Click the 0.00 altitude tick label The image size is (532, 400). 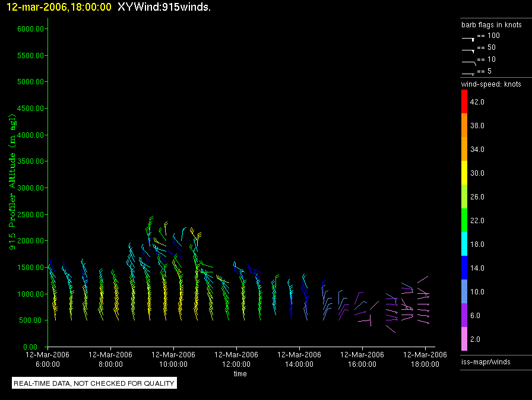point(30,347)
